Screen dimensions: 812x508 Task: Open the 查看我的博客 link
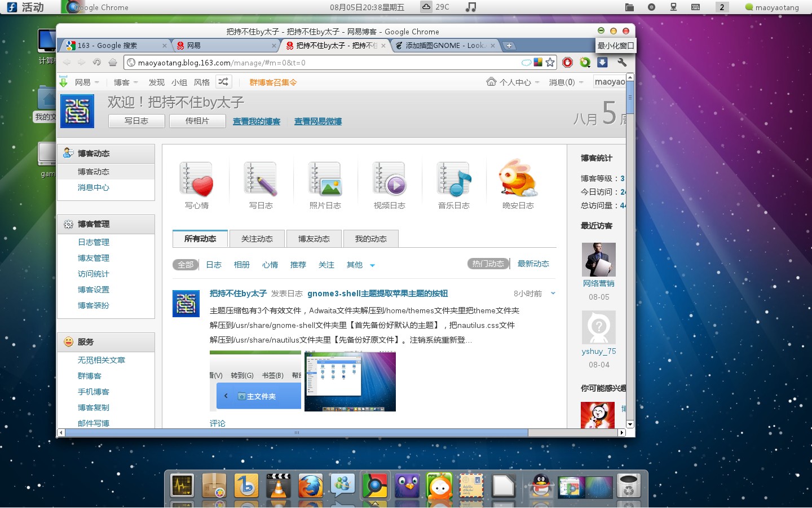(x=257, y=121)
